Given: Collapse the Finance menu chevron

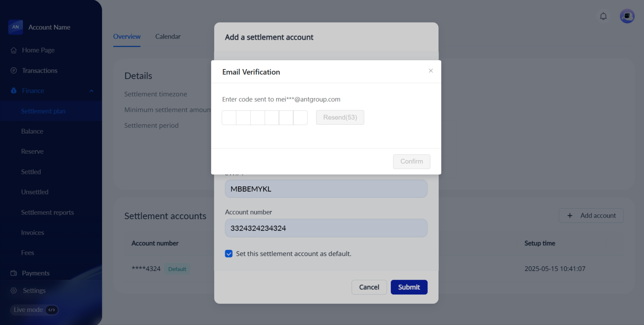Looking at the screenshot, I should 91,91.
